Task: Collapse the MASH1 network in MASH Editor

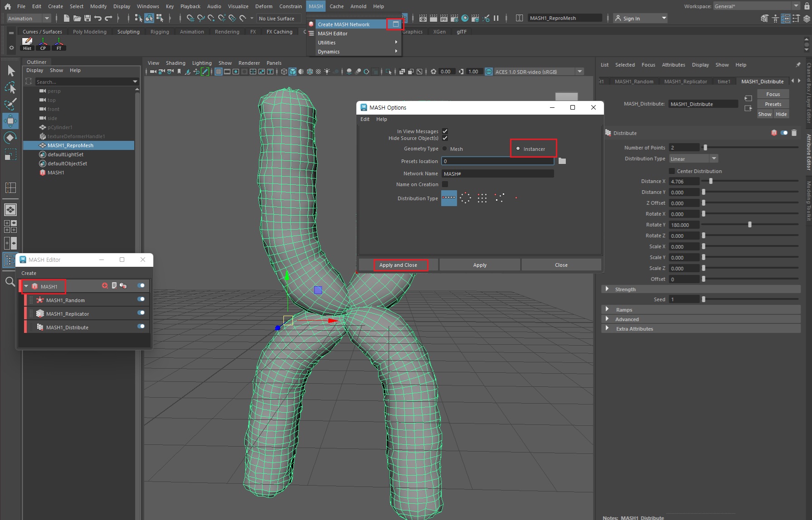Action: click(26, 286)
